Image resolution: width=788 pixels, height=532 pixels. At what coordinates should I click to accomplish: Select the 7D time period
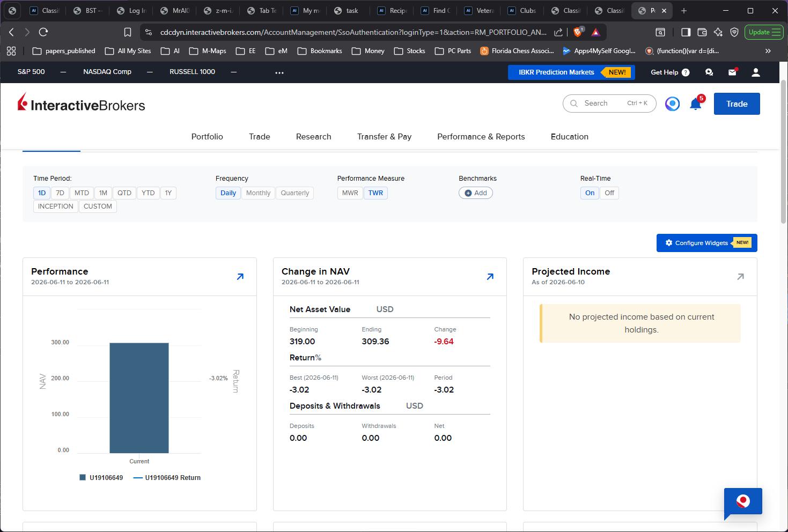60,193
